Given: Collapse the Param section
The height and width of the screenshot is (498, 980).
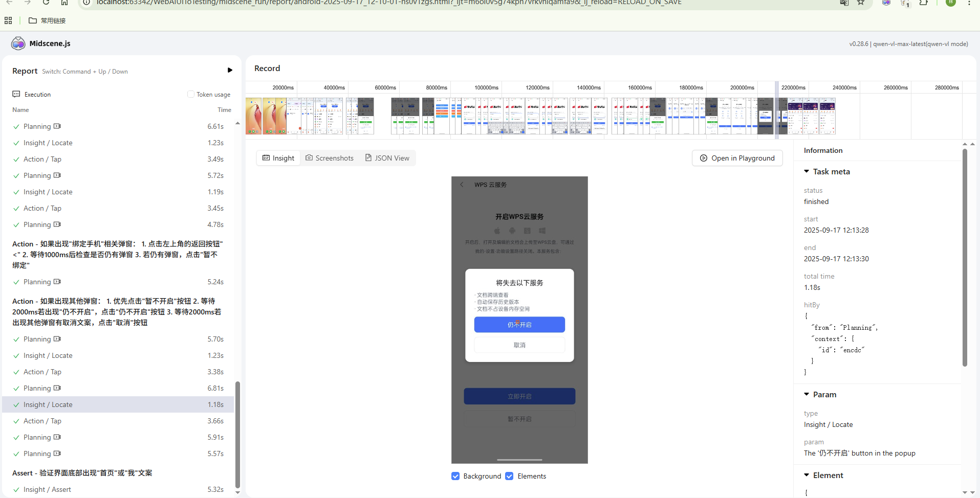Looking at the screenshot, I should 807,394.
